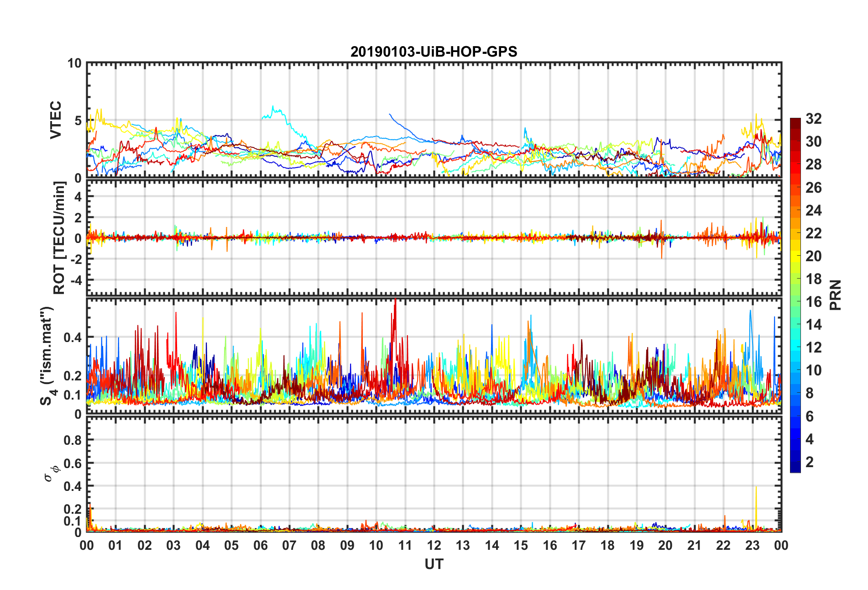
Task: Select colorbar tick label "28"
Action: (x=813, y=164)
